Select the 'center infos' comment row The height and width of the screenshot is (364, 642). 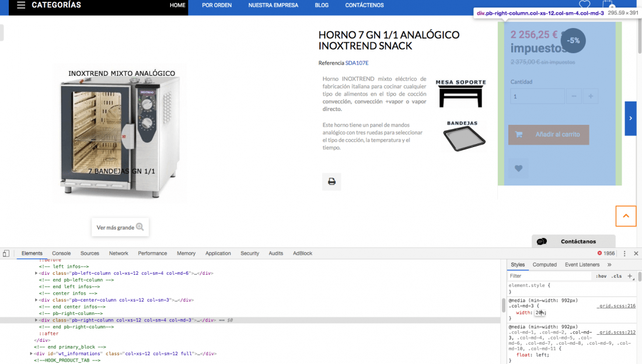(68, 293)
